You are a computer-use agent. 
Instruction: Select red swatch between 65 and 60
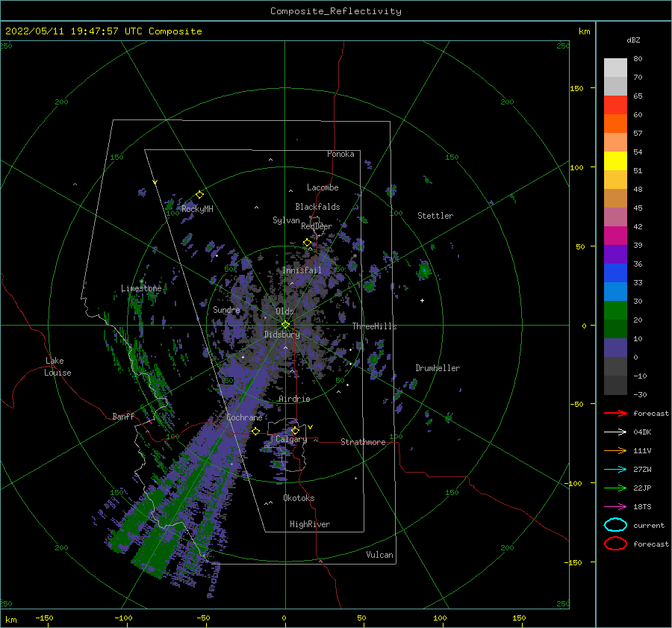coord(615,105)
